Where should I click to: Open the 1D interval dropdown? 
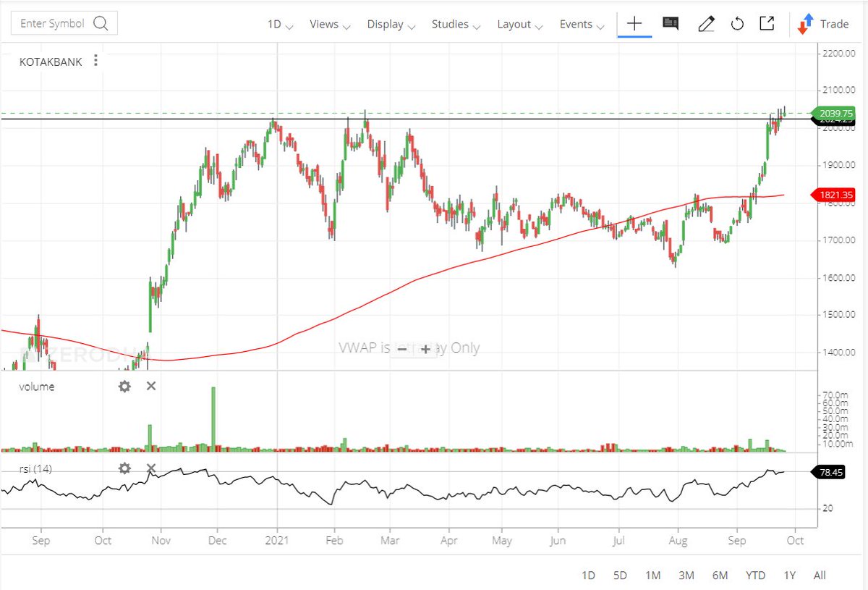(280, 24)
